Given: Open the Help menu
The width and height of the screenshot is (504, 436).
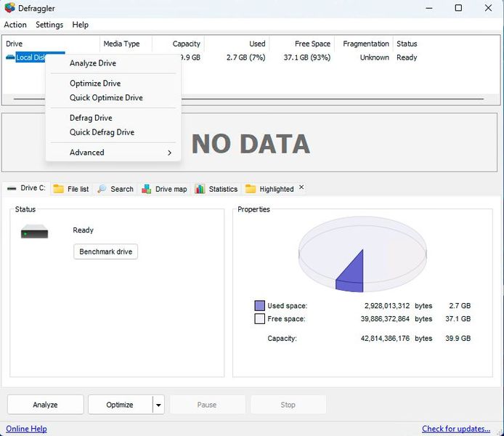Looking at the screenshot, I should 80,25.
